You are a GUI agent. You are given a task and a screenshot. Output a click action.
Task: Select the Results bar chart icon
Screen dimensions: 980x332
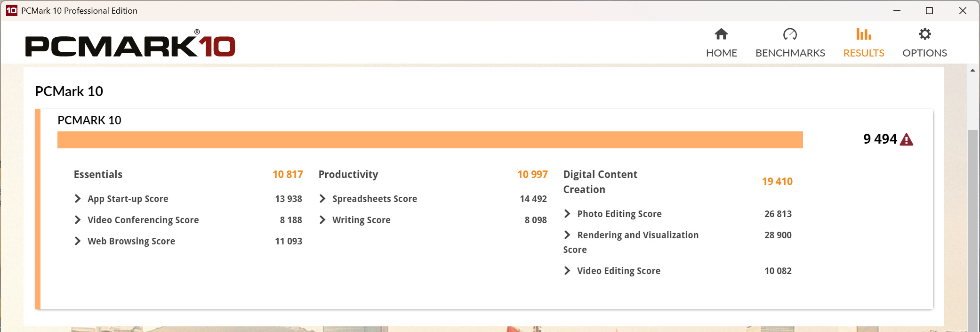coord(863,34)
